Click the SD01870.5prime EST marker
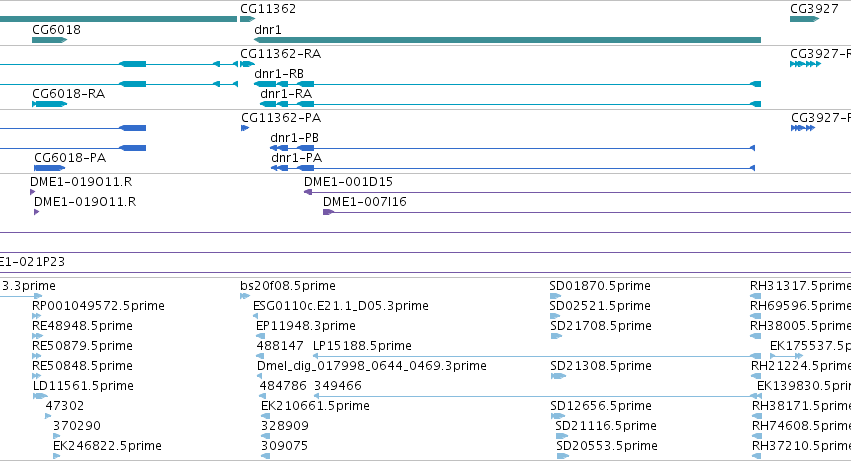Screen dimensions: 851x461 pos(555,296)
